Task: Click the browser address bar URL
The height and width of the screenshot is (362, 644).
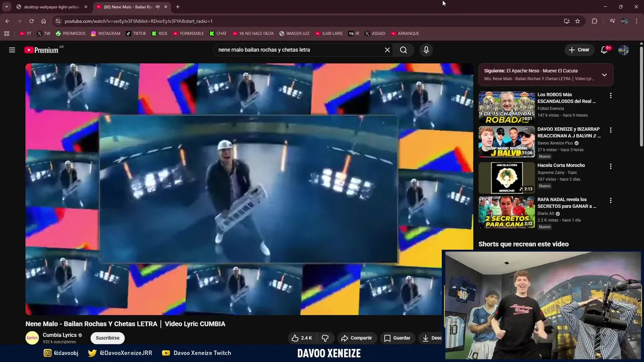Action: tap(138, 21)
